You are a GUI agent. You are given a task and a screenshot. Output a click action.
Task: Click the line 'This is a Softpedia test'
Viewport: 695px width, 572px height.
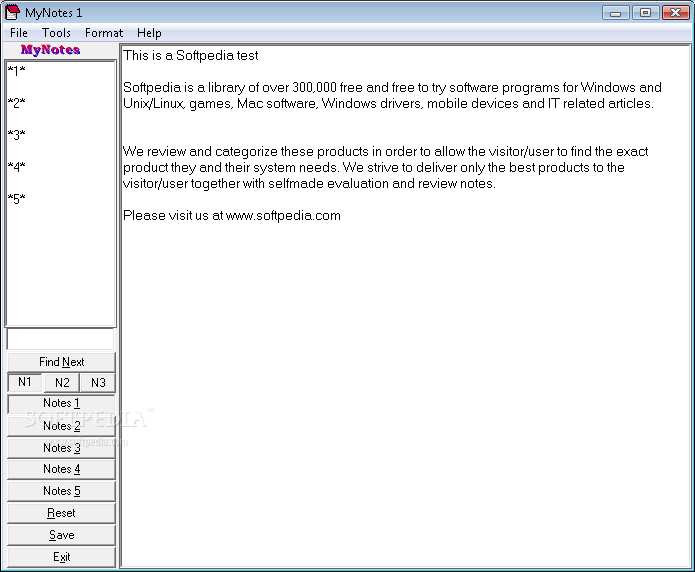pos(191,55)
